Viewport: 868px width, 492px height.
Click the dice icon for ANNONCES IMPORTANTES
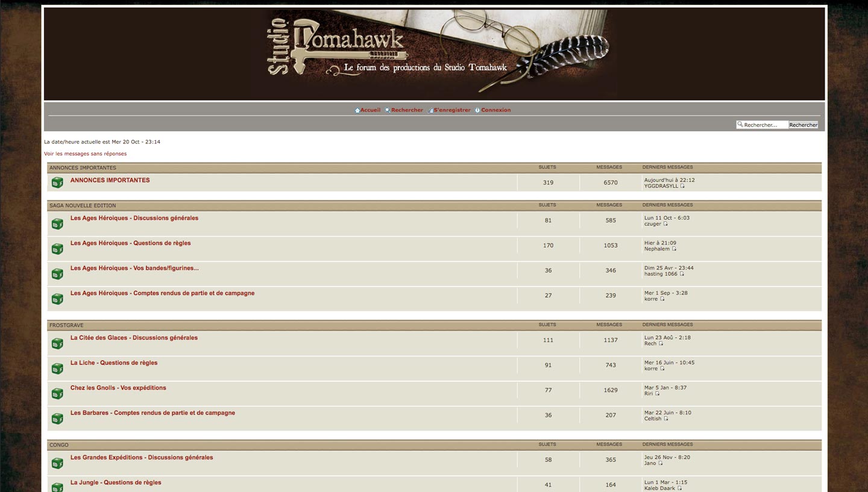pos(57,182)
